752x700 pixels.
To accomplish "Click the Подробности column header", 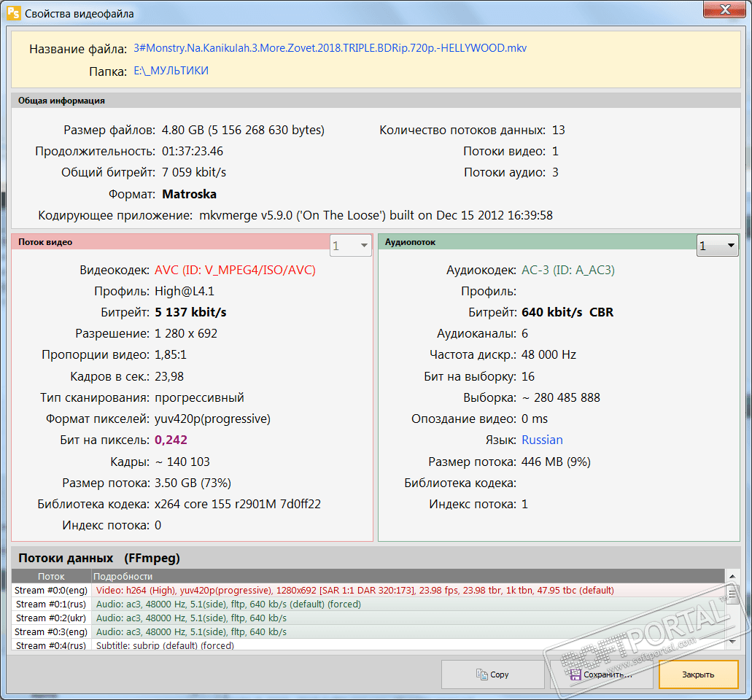I will coord(408,576).
